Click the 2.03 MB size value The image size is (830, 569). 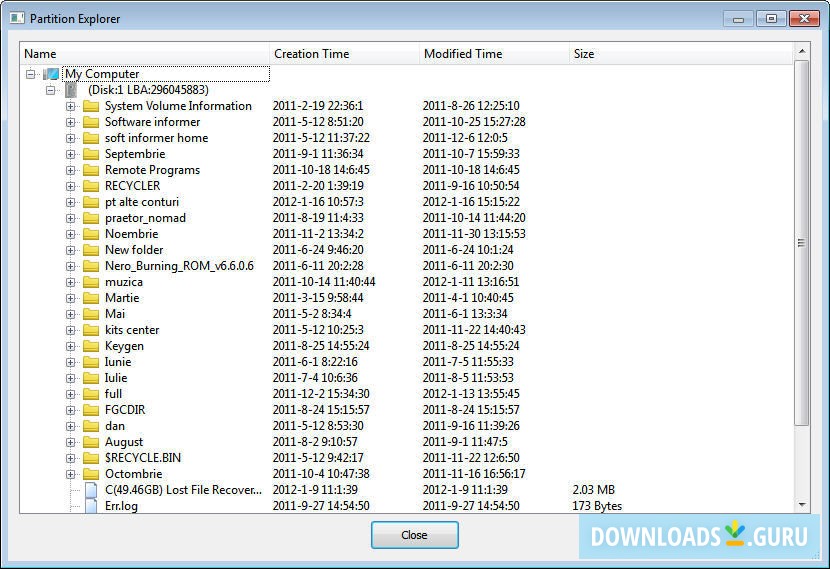point(593,490)
